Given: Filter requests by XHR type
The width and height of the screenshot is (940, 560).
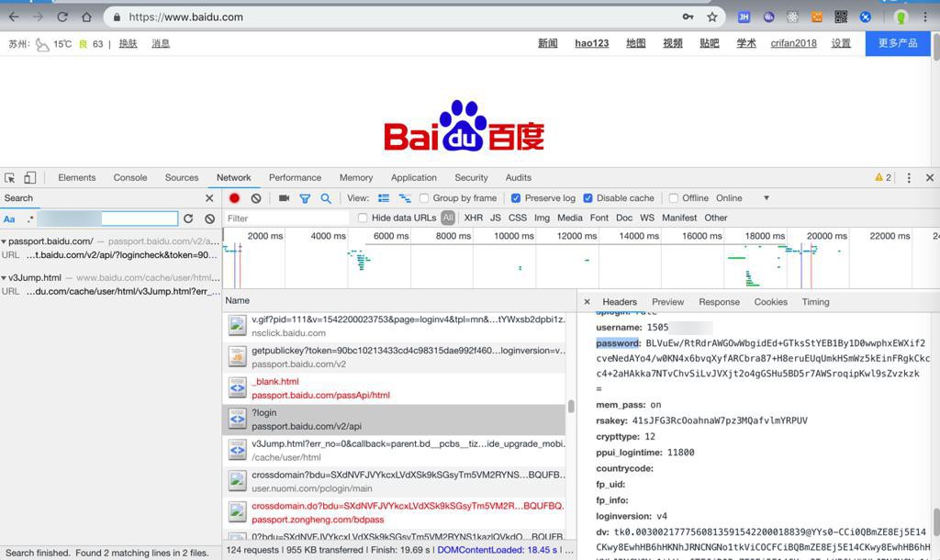Looking at the screenshot, I should pyautogui.click(x=473, y=218).
